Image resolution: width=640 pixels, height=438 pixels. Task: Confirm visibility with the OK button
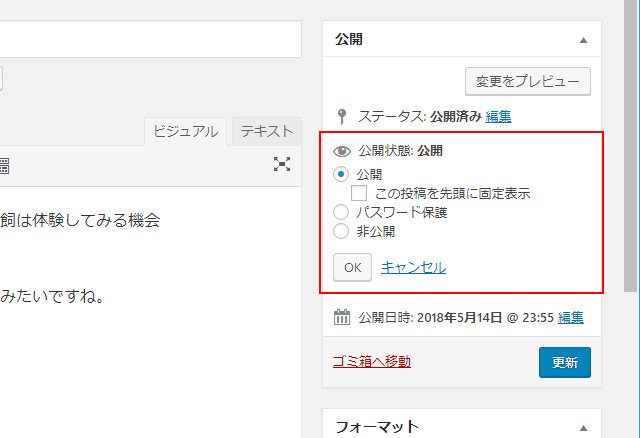[x=352, y=267]
